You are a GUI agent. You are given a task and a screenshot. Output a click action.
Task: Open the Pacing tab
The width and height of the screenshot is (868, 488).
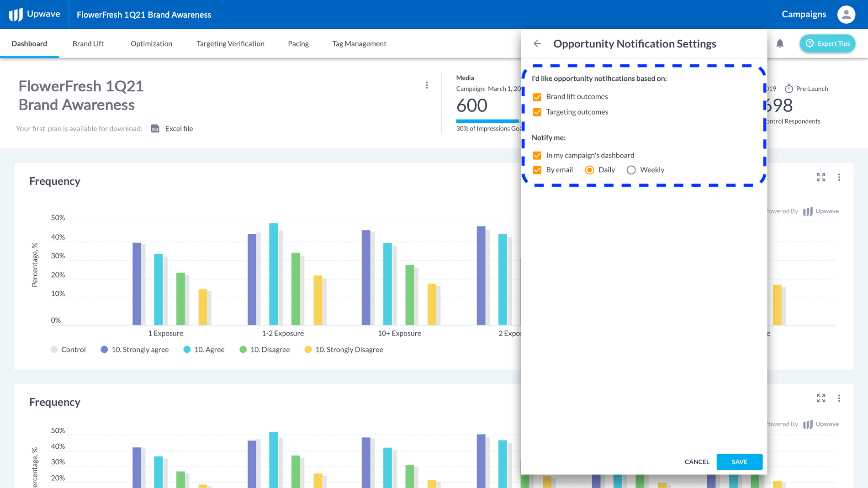[298, 44]
